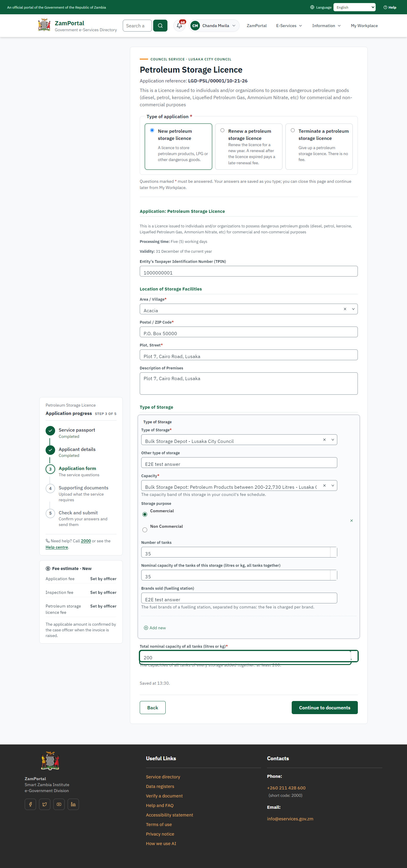This screenshot has height=868, width=407.
Task: Click Continue to documents
Action: pos(324,708)
